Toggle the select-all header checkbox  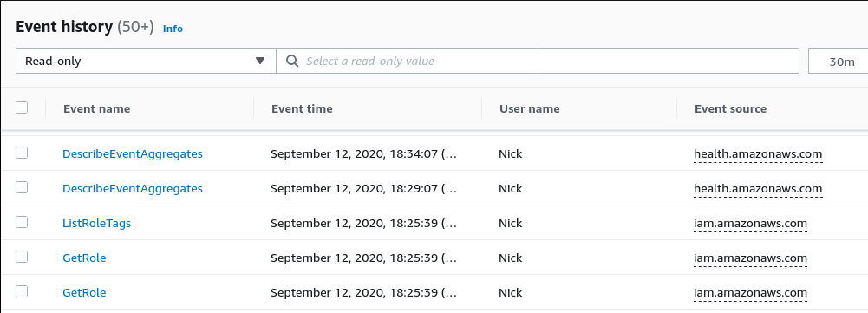coord(22,108)
